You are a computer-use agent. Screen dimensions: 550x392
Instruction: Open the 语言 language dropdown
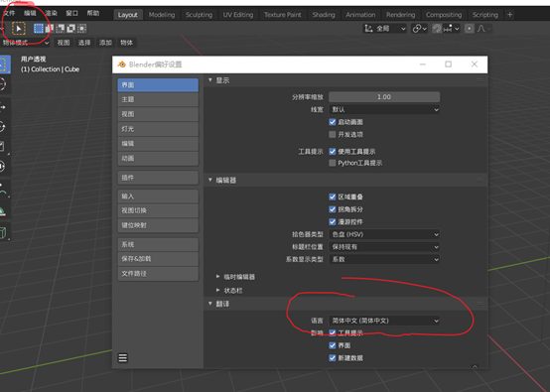tap(384, 321)
